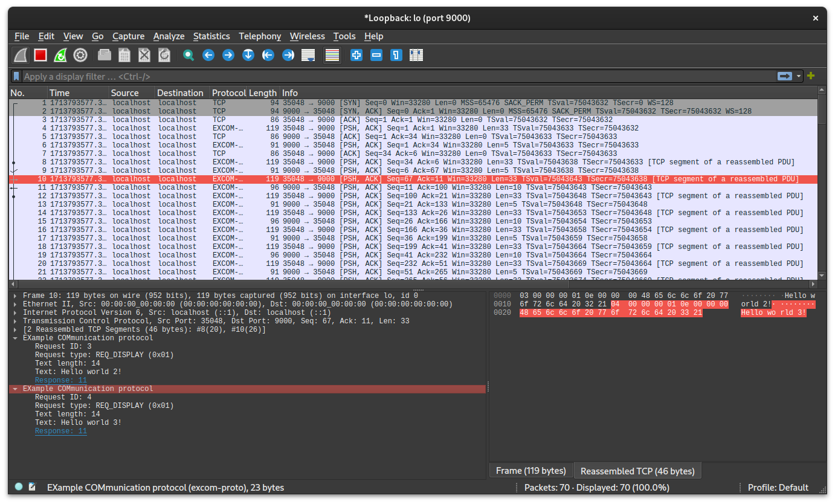The image size is (835, 504).
Task: Follow Response: 11 link under Request ID: 4
Action: coord(60,431)
